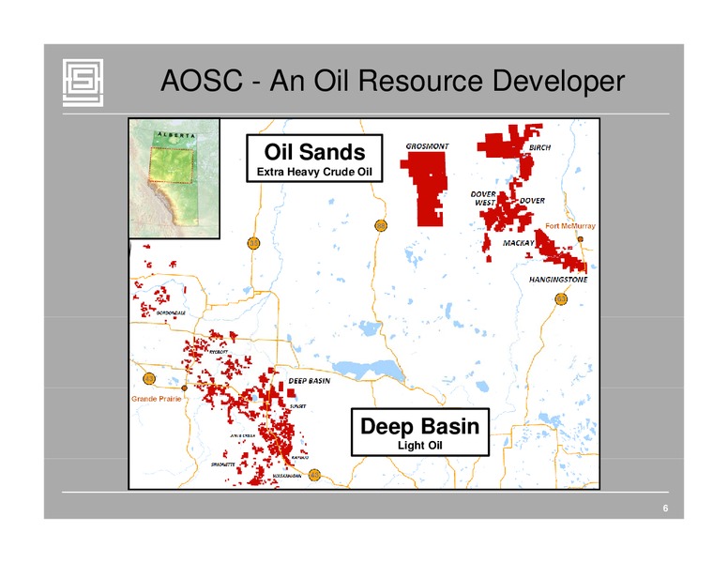The width and height of the screenshot is (728, 563).
Task: Click the SUNSET label
Action: pyautogui.click(x=298, y=406)
